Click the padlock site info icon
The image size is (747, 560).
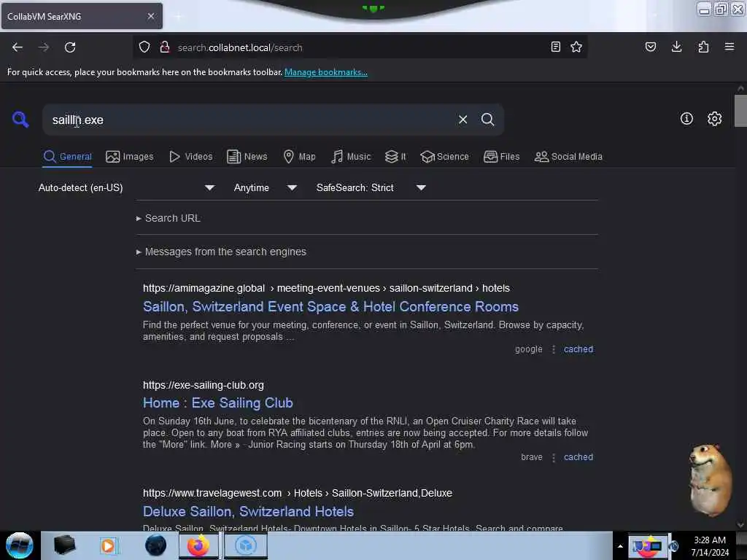coord(165,47)
